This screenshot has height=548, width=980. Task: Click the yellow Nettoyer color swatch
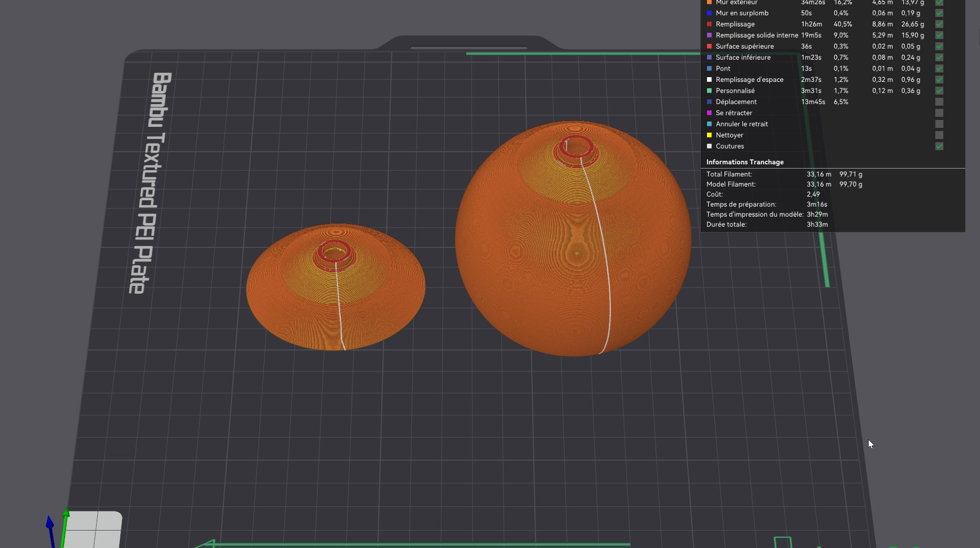point(709,135)
